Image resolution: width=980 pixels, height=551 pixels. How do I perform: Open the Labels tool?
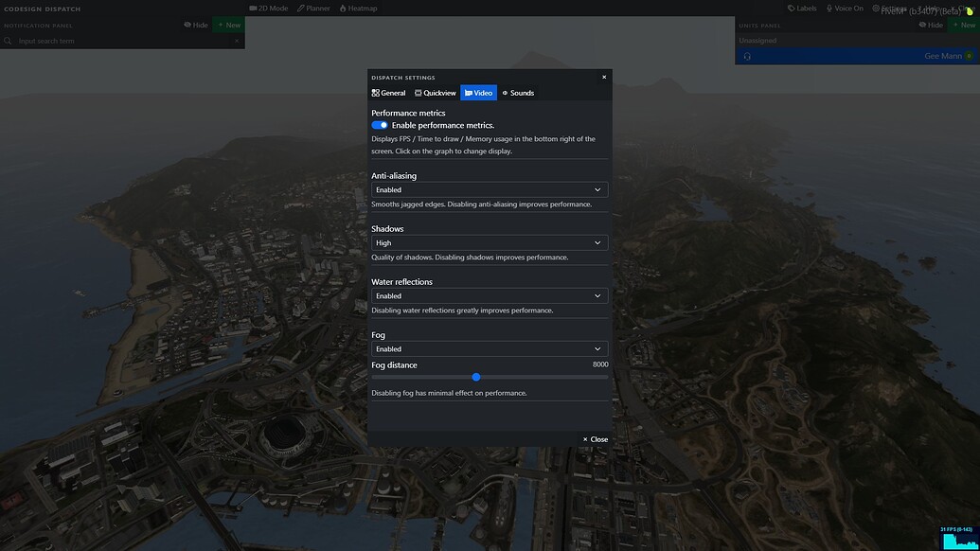click(804, 7)
